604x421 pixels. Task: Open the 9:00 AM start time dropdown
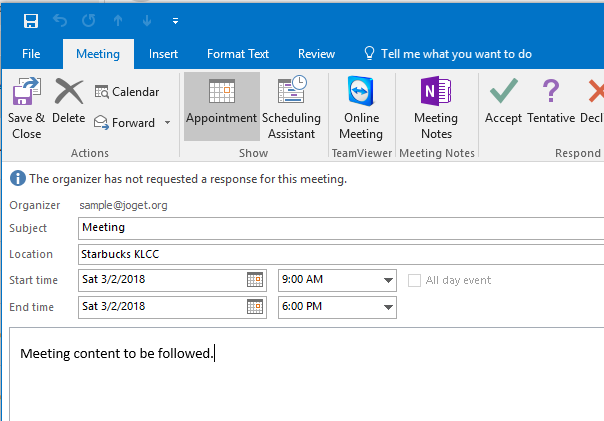[388, 280]
